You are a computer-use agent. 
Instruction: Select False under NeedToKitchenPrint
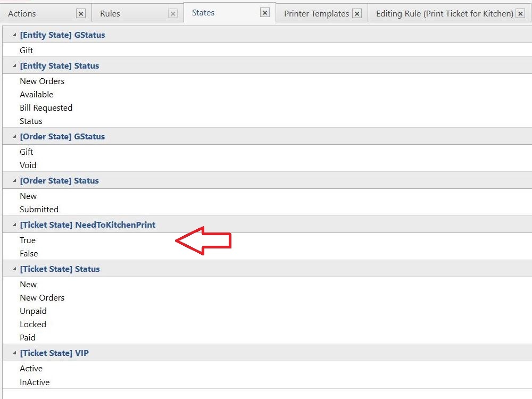(29, 254)
